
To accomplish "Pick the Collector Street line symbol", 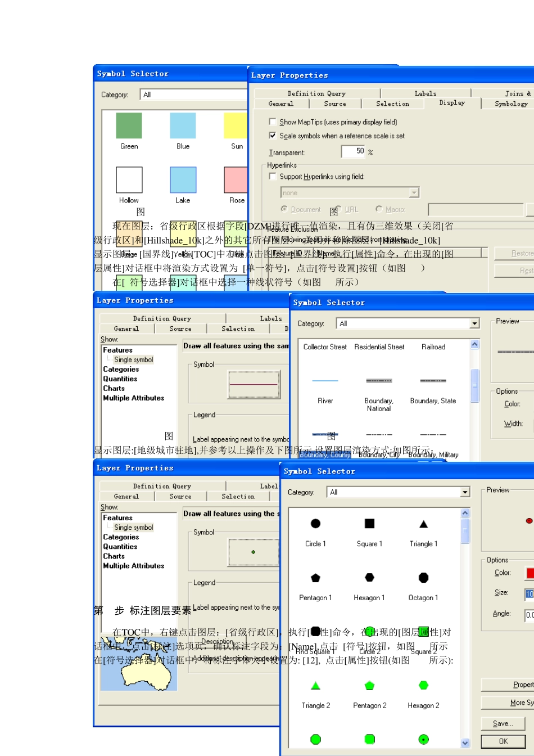I will (x=325, y=347).
